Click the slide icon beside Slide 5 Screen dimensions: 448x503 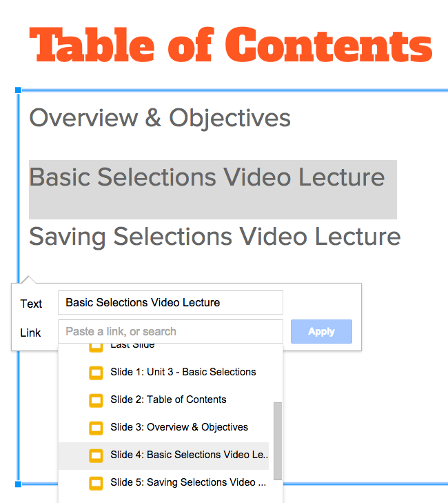(96, 483)
